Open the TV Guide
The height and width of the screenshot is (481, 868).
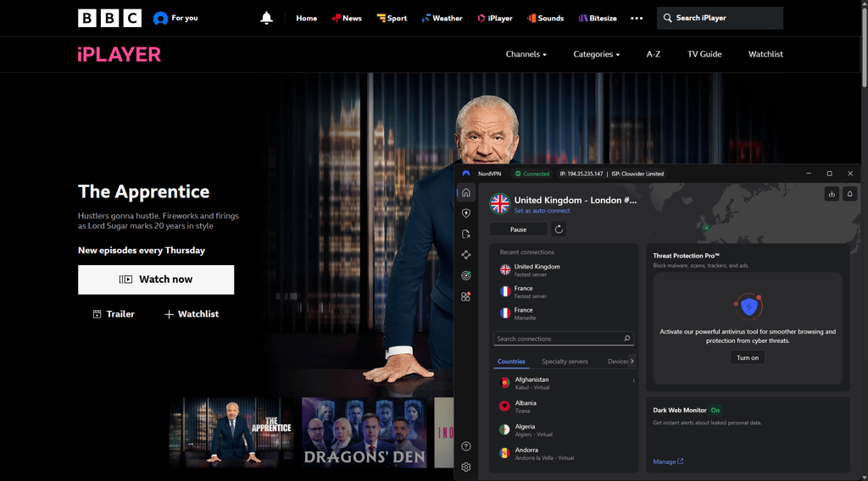(704, 54)
